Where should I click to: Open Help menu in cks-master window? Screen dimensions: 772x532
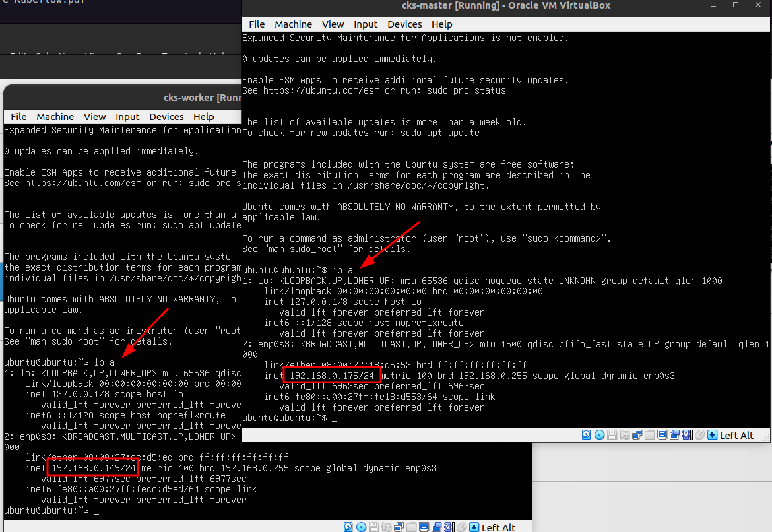441,24
